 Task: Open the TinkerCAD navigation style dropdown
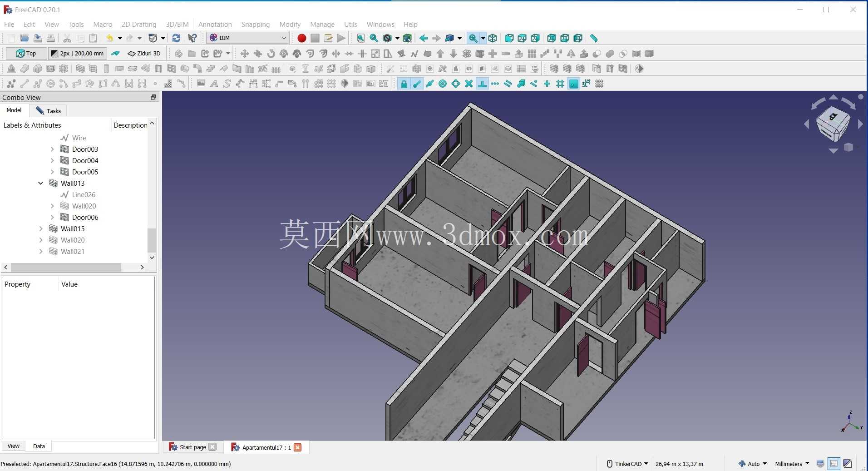pyautogui.click(x=628, y=464)
